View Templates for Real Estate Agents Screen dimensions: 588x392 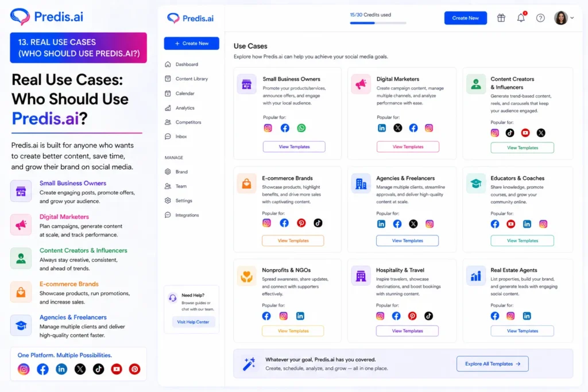point(522,331)
